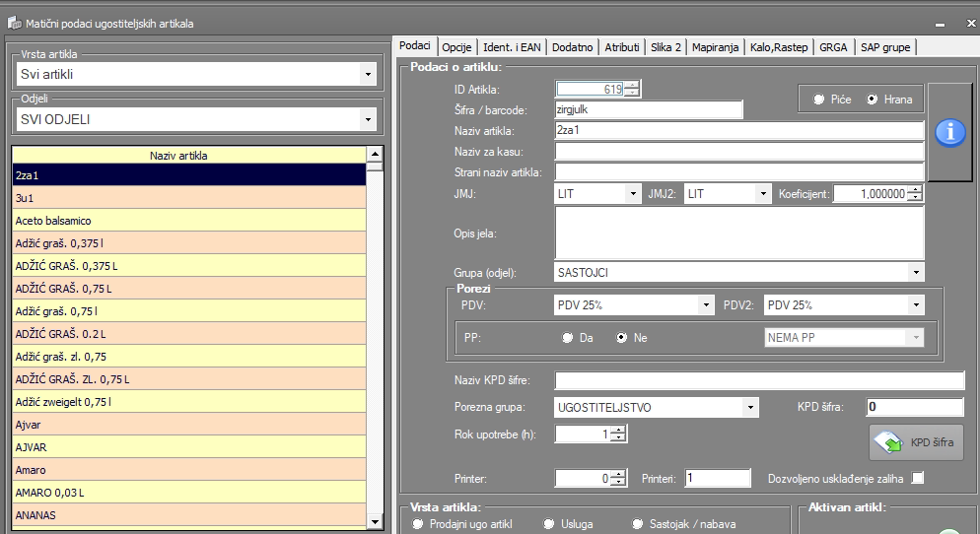Select the Hrana radio button
Screen dimensions: 980x534
[872, 100]
